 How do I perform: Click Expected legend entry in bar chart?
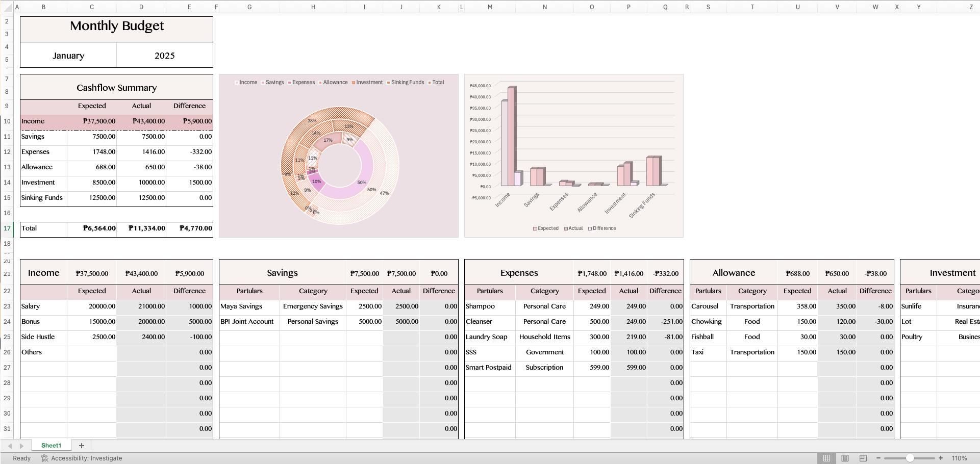tap(546, 228)
